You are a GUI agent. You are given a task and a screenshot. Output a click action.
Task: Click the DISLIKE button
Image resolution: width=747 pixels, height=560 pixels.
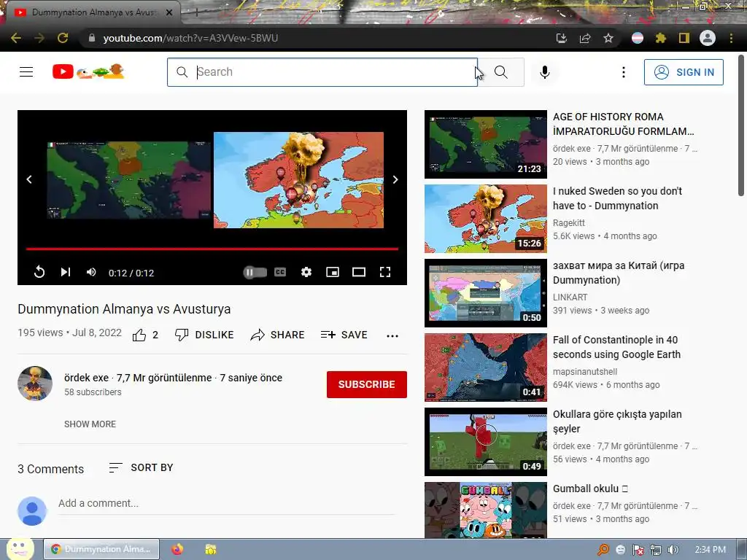pyautogui.click(x=204, y=335)
